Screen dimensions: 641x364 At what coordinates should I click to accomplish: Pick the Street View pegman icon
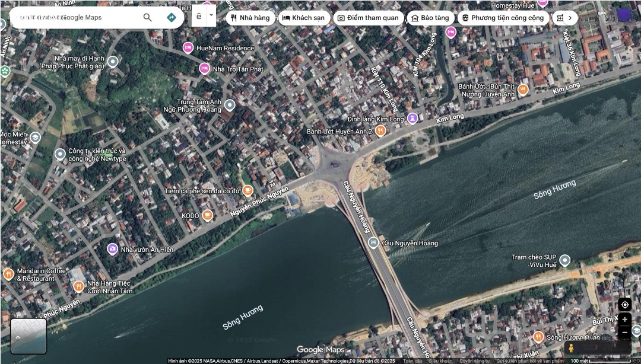coord(572,348)
